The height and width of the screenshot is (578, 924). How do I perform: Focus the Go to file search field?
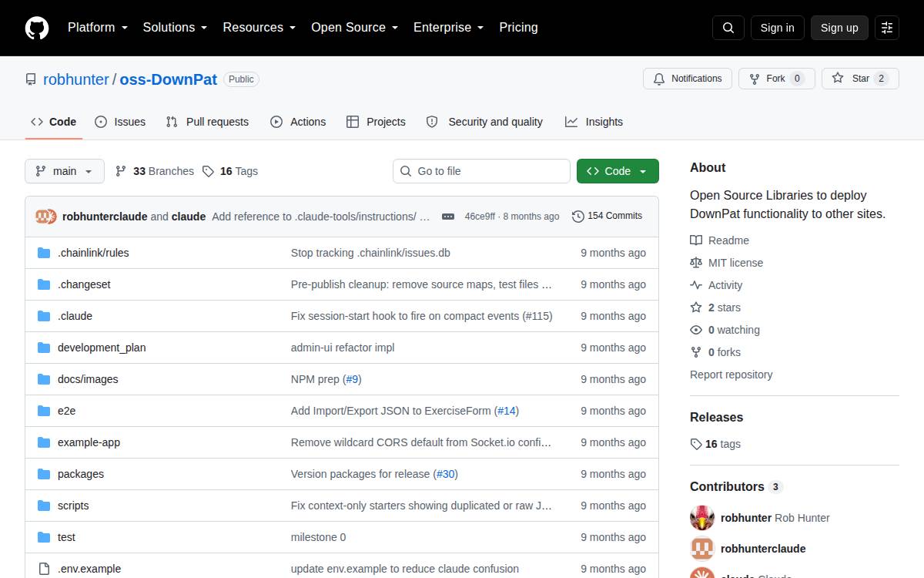click(481, 171)
